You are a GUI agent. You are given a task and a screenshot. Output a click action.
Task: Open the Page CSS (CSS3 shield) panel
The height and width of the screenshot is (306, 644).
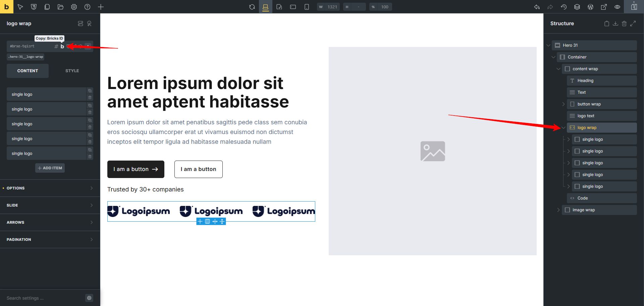tap(34, 7)
